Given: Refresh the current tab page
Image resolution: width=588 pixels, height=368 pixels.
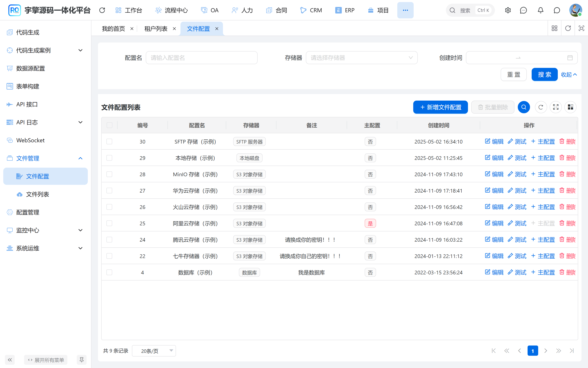Looking at the screenshot, I should tap(568, 28).
